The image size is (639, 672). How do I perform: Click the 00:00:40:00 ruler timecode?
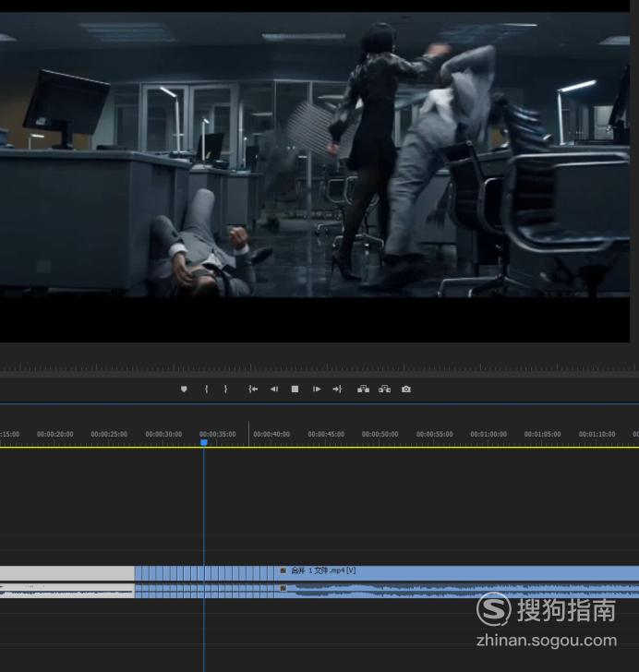click(x=271, y=434)
